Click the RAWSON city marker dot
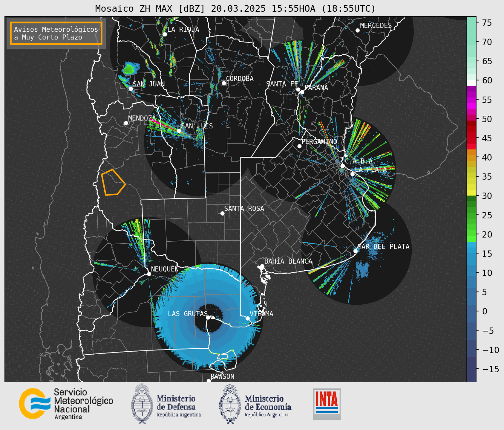Viewport: 504px width, 430px height. point(209,381)
